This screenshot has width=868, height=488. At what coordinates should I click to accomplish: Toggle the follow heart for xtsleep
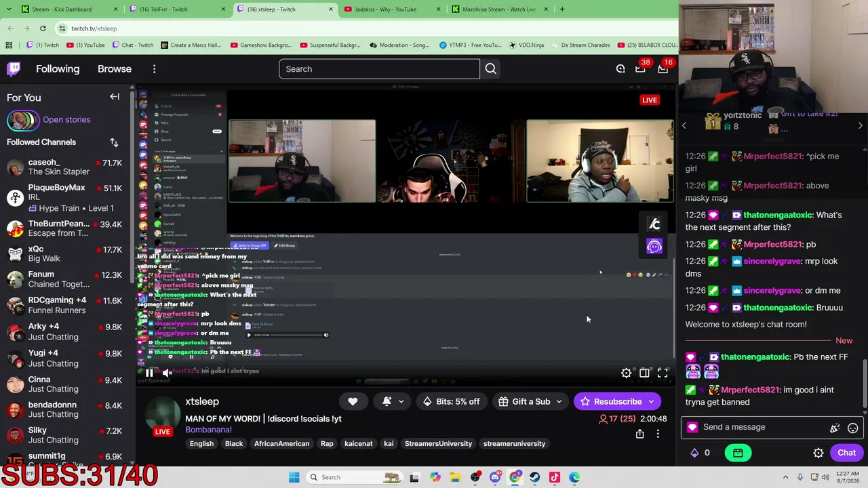pos(353,401)
